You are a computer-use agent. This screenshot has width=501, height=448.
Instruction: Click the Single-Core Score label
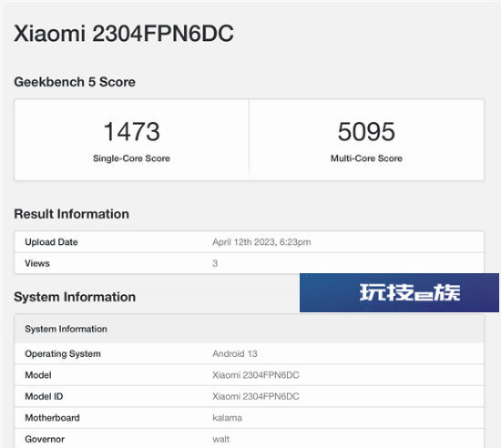[131, 158]
